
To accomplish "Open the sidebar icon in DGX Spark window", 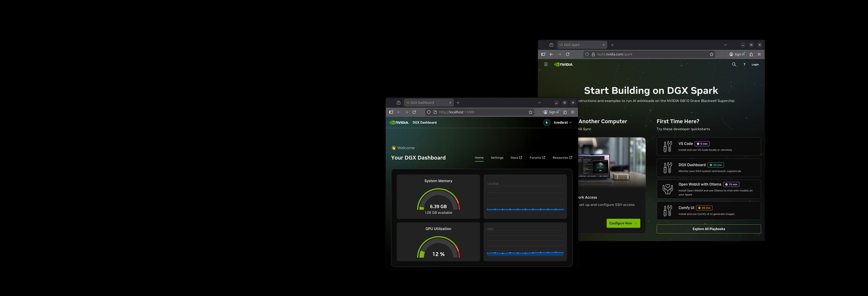I will pyautogui.click(x=544, y=54).
